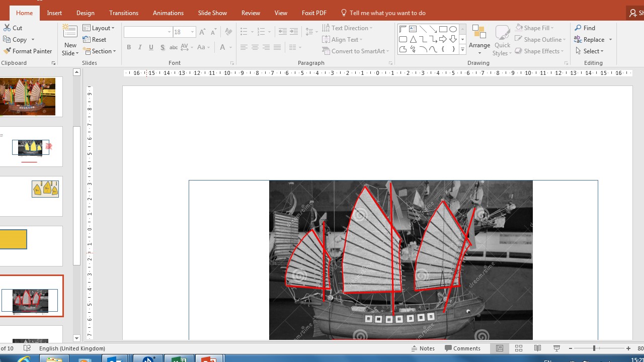Image resolution: width=644 pixels, height=362 pixels.
Task: Decrease the list indent level
Action: [283, 32]
